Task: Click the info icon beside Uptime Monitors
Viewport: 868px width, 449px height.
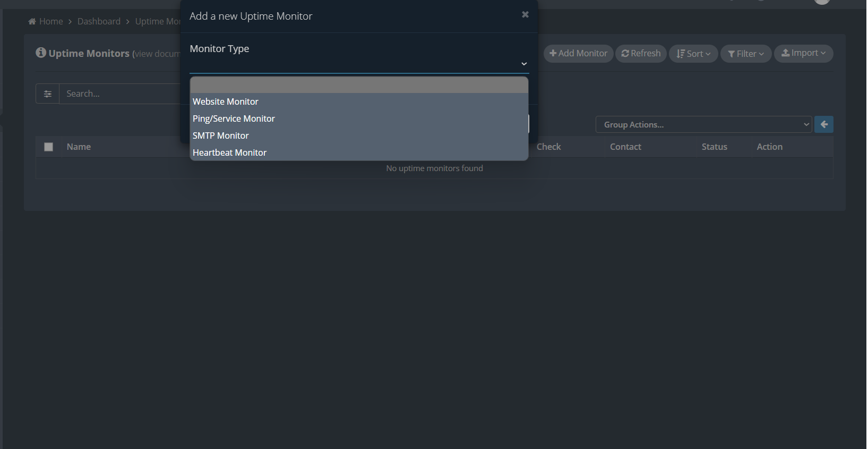Action: 41,53
